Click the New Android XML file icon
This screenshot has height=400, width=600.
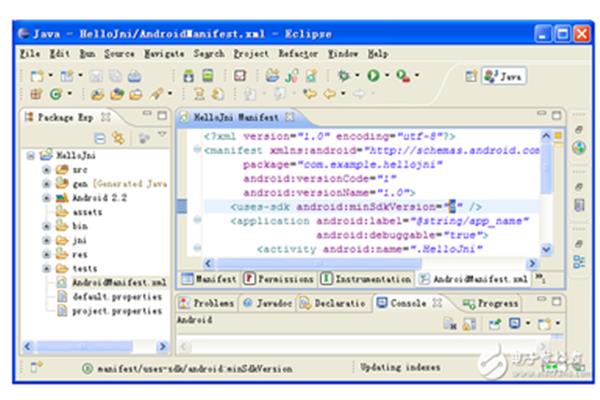pyautogui.click(x=311, y=76)
